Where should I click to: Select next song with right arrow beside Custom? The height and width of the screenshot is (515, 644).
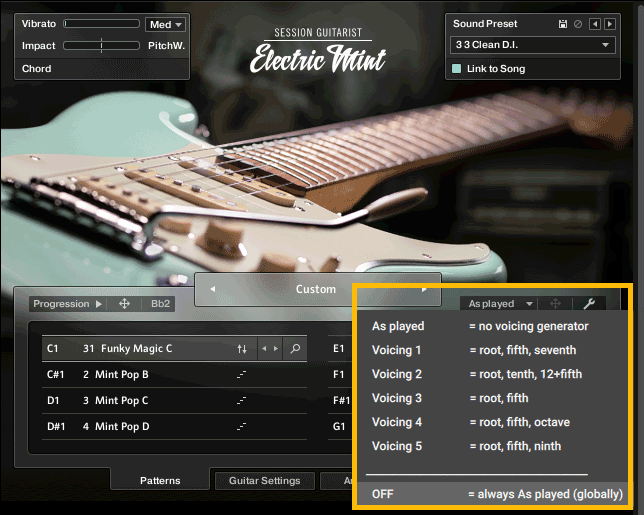tap(424, 289)
